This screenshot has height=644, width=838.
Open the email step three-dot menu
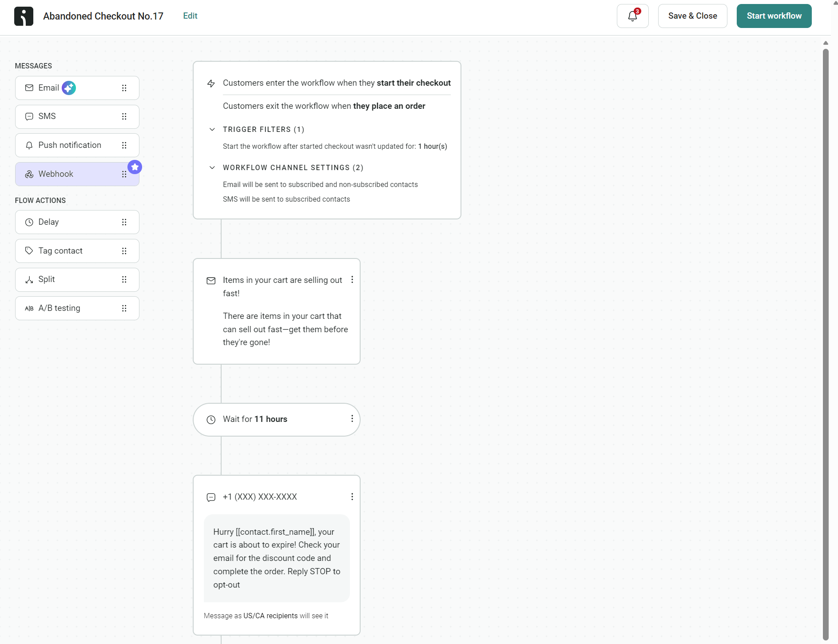pyautogui.click(x=352, y=279)
